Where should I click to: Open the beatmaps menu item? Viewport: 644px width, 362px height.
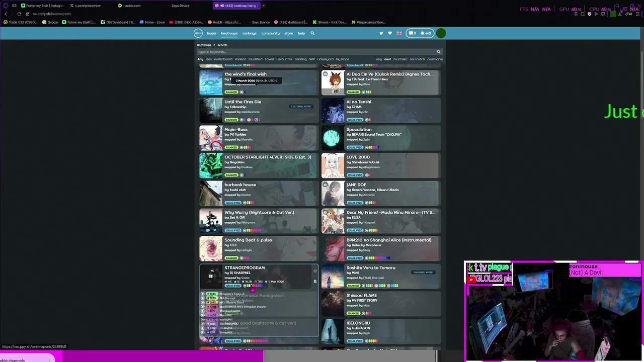[229, 33]
